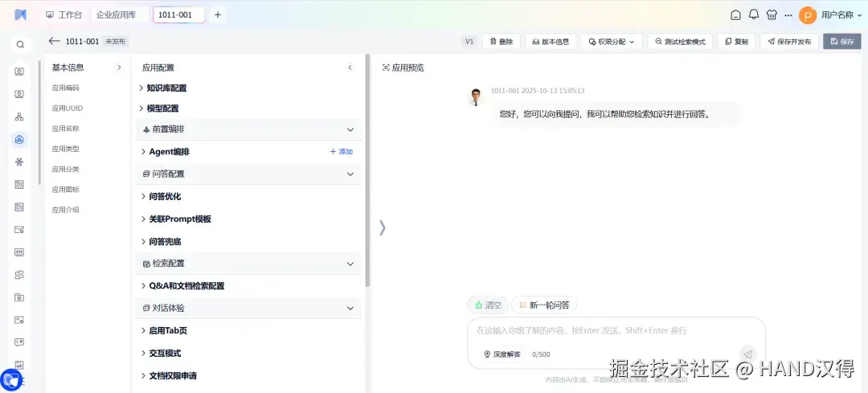This screenshot has width=868, height=393.
Task: Click the assistant avatar in the chat preview
Action: coord(475,97)
